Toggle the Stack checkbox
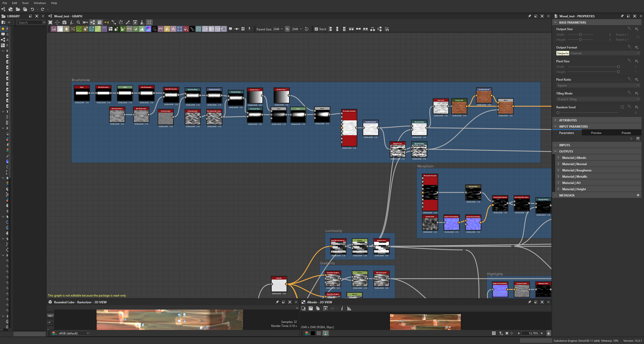The height and width of the screenshot is (344, 644). coord(316,29)
